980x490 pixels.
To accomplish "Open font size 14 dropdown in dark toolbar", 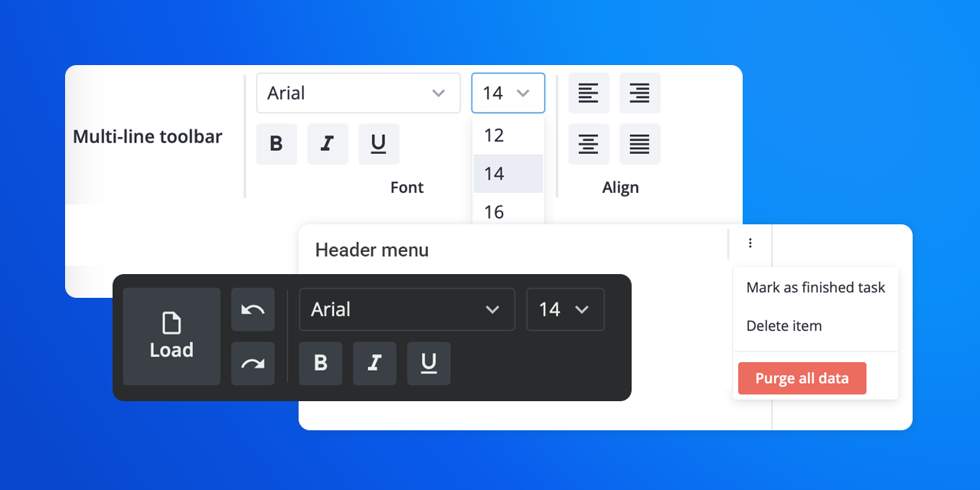I will pyautogui.click(x=566, y=309).
